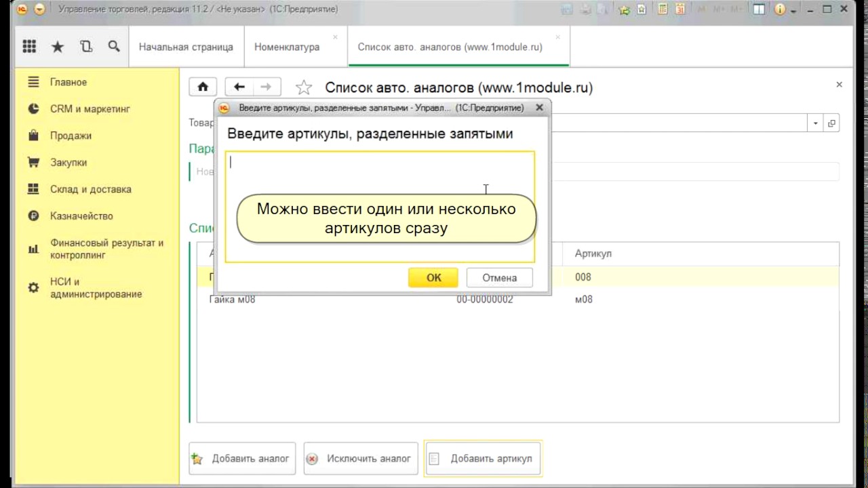Open the Главное section
The width and height of the screenshot is (868, 488).
(68, 82)
